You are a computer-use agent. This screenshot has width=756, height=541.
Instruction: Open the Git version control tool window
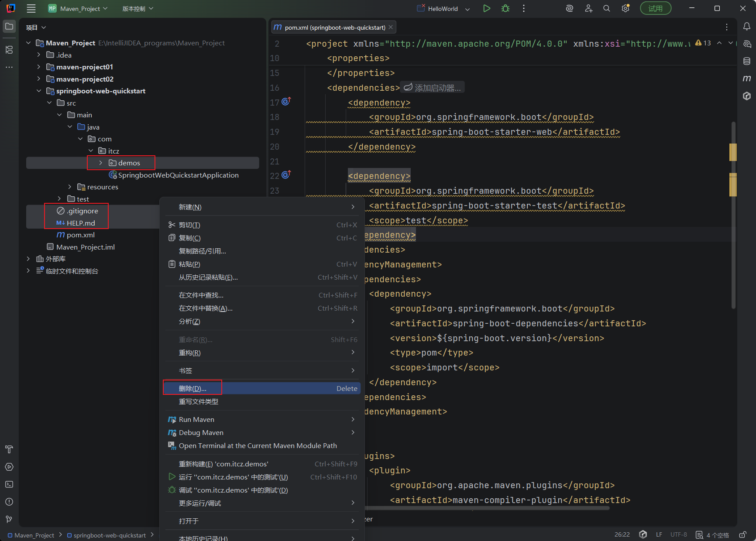tap(9, 519)
